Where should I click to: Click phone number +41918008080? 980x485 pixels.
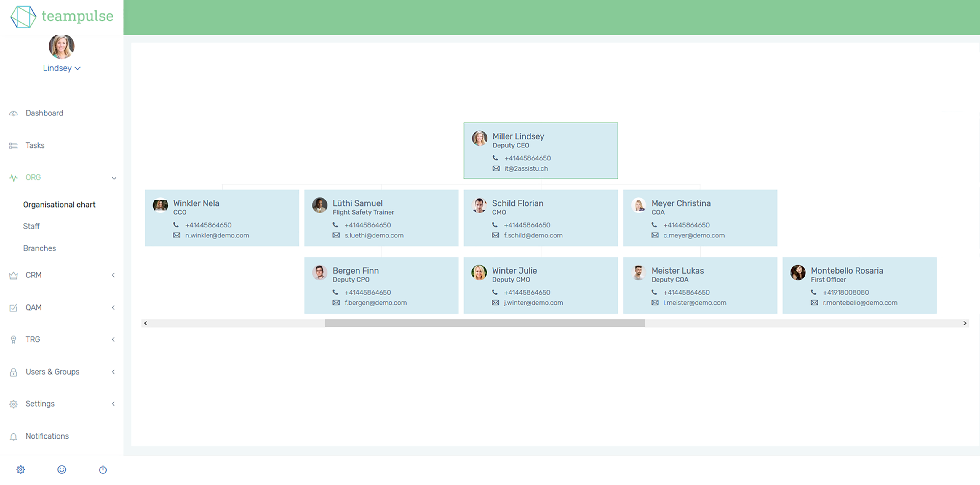[846, 292]
